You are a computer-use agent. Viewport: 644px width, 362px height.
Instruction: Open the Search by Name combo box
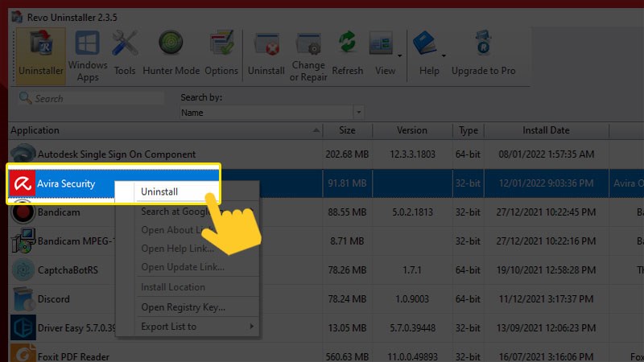pos(272,112)
